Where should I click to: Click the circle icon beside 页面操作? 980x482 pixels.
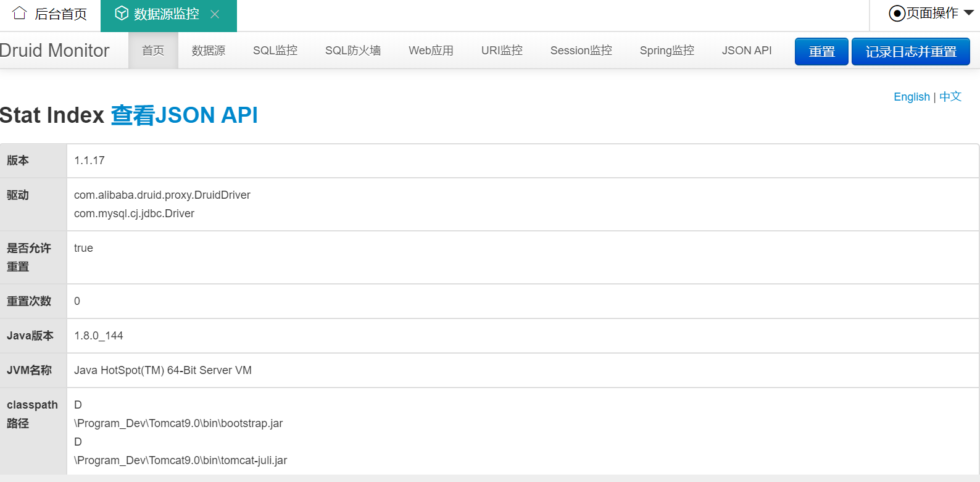coord(897,14)
